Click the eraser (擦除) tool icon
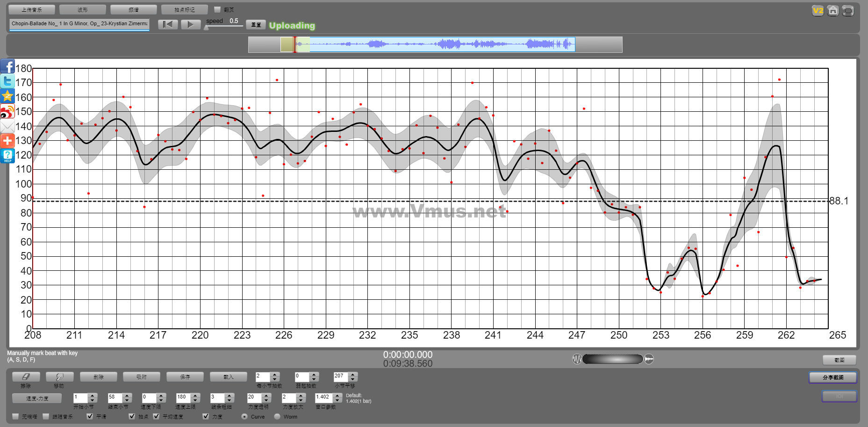The image size is (868, 427). coord(26,376)
